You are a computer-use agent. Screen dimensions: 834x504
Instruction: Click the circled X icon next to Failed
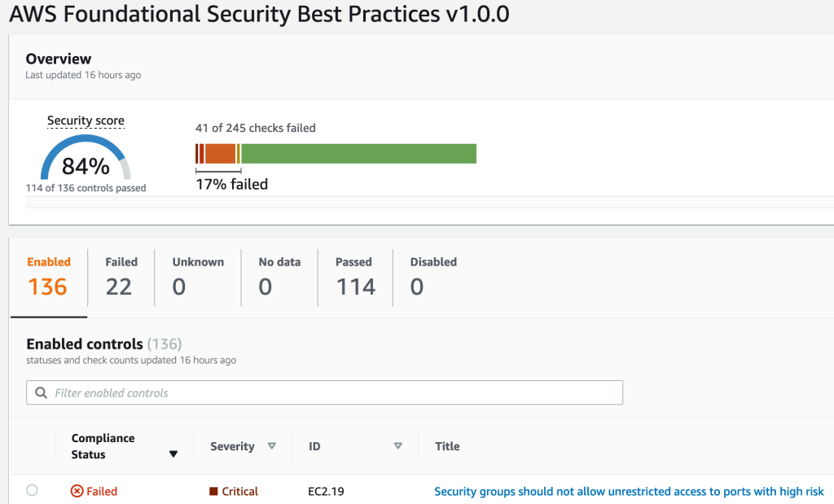pyautogui.click(x=77, y=491)
